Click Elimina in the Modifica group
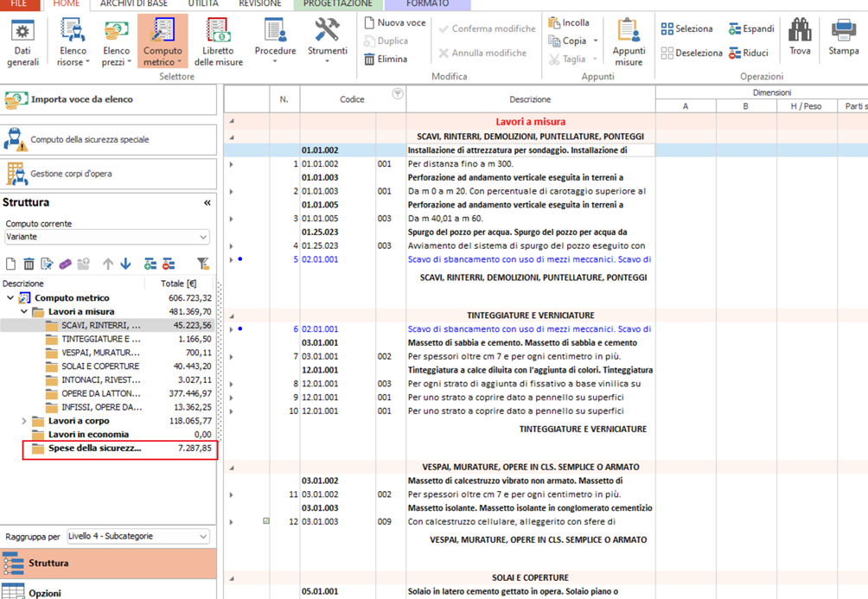 coord(386,59)
